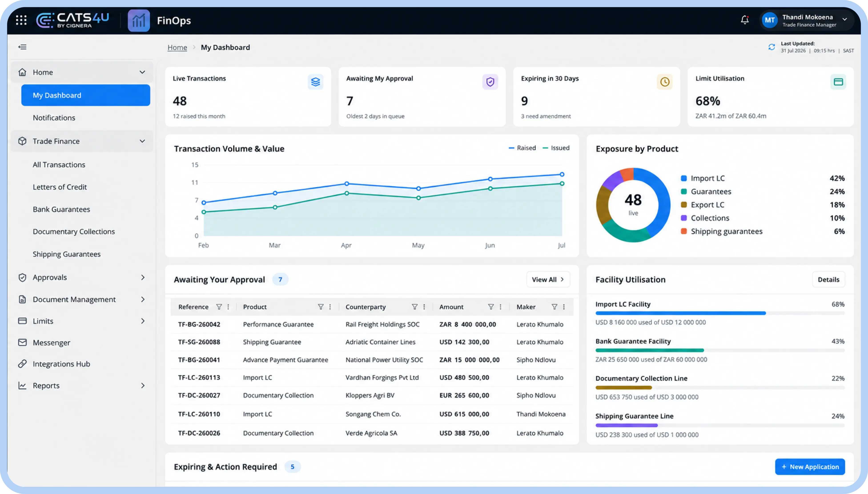Open the Maker column options menu
The height and width of the screenshot is (494, 868).
point(564,307)
